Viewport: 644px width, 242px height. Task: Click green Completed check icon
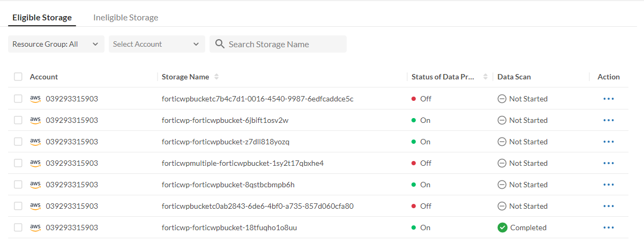click(502, 228)
